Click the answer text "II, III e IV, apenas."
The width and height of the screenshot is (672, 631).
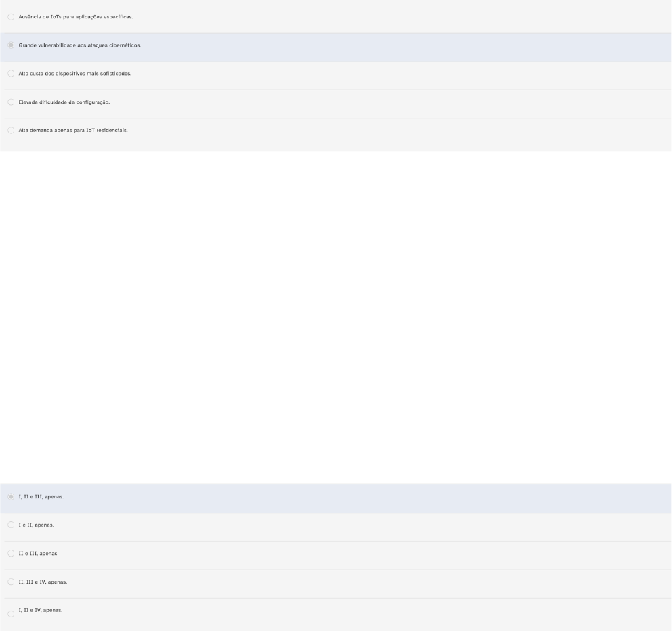pos(43,582)
